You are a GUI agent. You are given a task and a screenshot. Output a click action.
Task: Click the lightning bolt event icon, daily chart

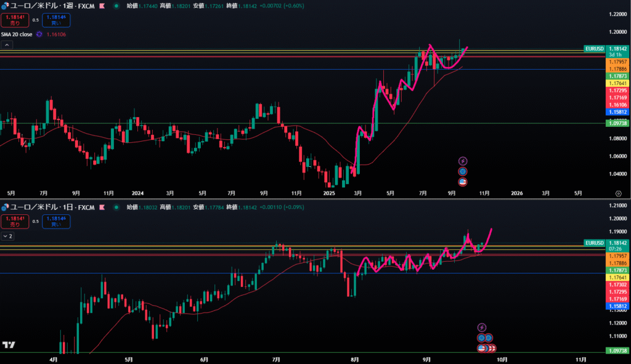pyautogui.click(x=482, y=327)
